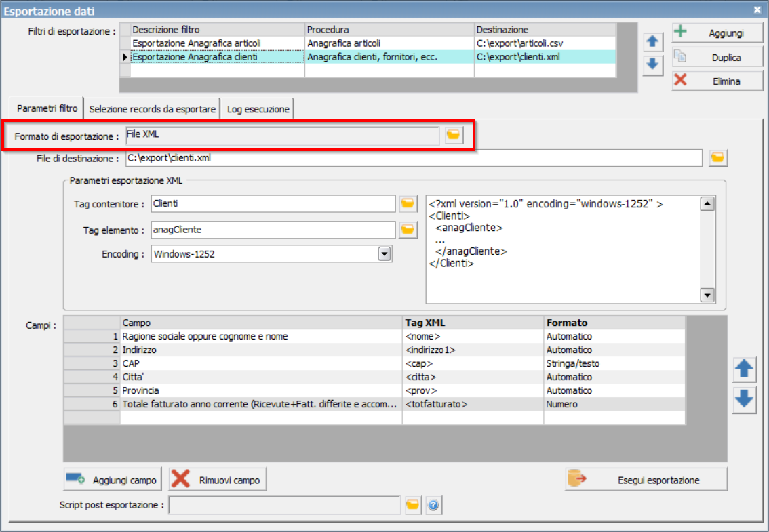Move field down with large blue arrow
This screenshot has width=769, height=532.
pos(744,400)
